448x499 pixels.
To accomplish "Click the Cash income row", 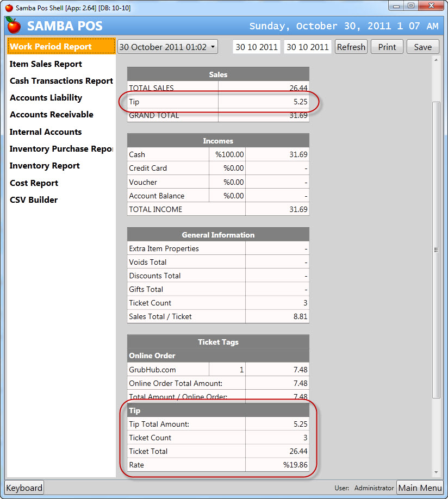I will click(x=218, y=154).
